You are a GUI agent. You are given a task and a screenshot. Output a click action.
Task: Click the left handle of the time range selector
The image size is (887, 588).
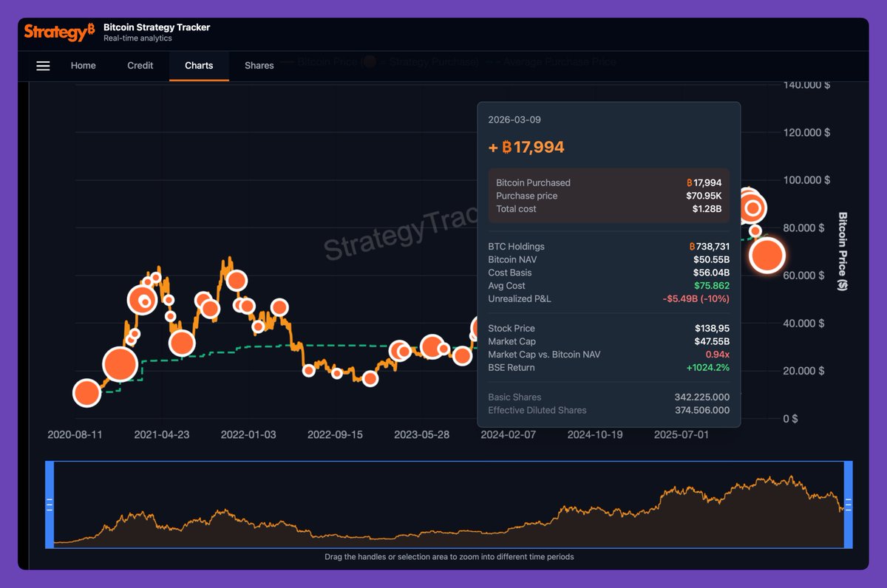click(x=50, y=505)
